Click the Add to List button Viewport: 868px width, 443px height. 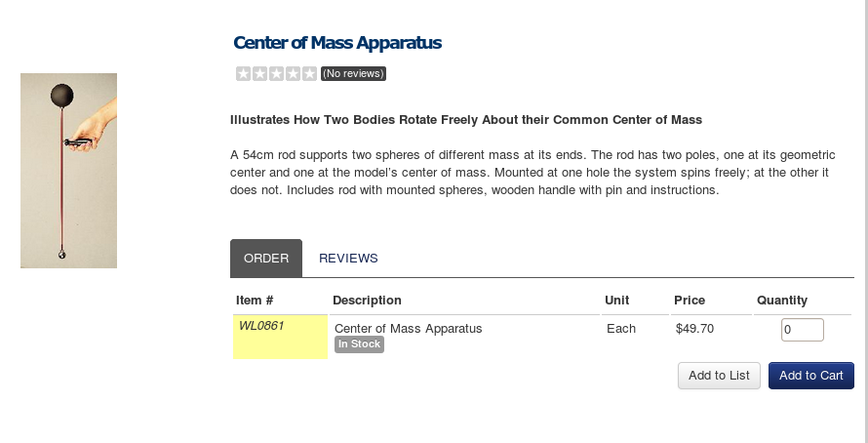click(719, 376)
